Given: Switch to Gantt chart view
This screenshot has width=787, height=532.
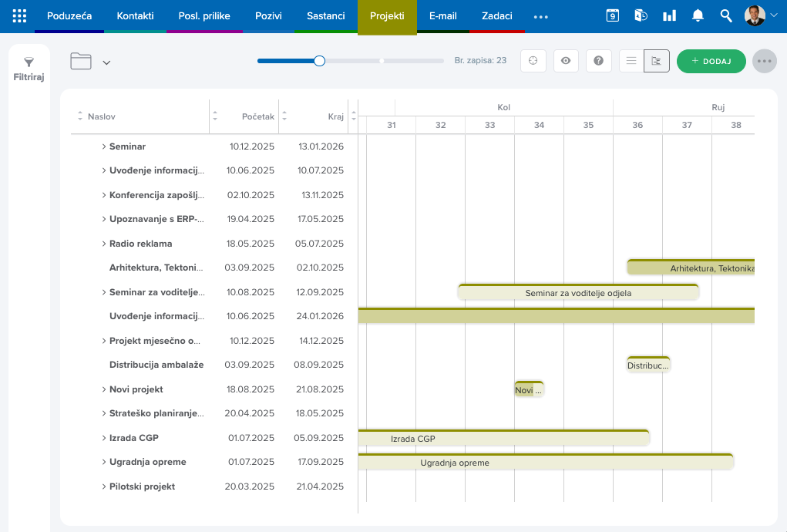Looking at the screenshot, I should (x=657, y=61).
